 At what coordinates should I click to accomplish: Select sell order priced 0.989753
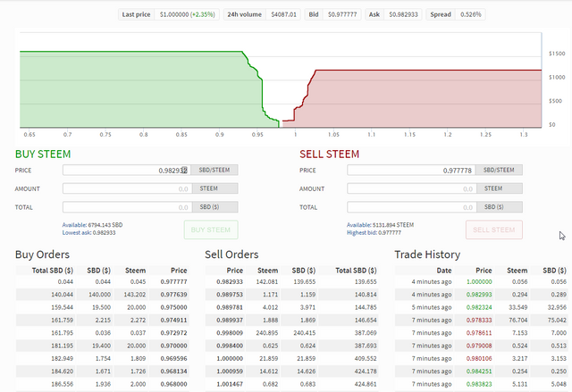click(x=292, y=295)
